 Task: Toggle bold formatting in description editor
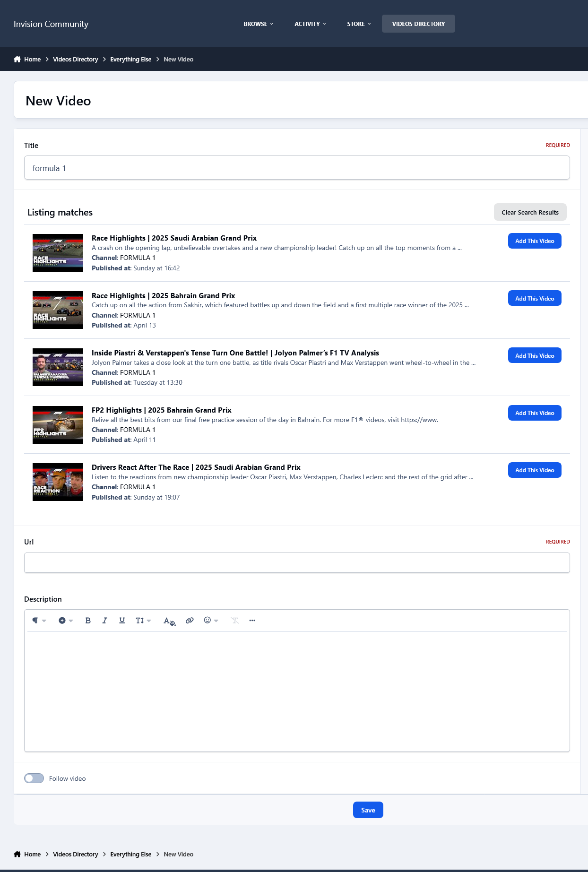pyautogui.click(x=88, y=621)
